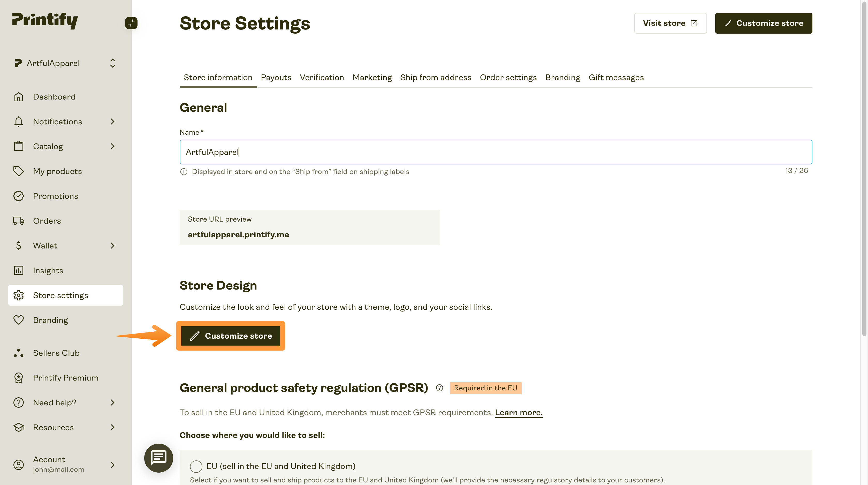This screenshot has width=868, height=485.
Task: Click the Visit store button
Action: [670, 23]
